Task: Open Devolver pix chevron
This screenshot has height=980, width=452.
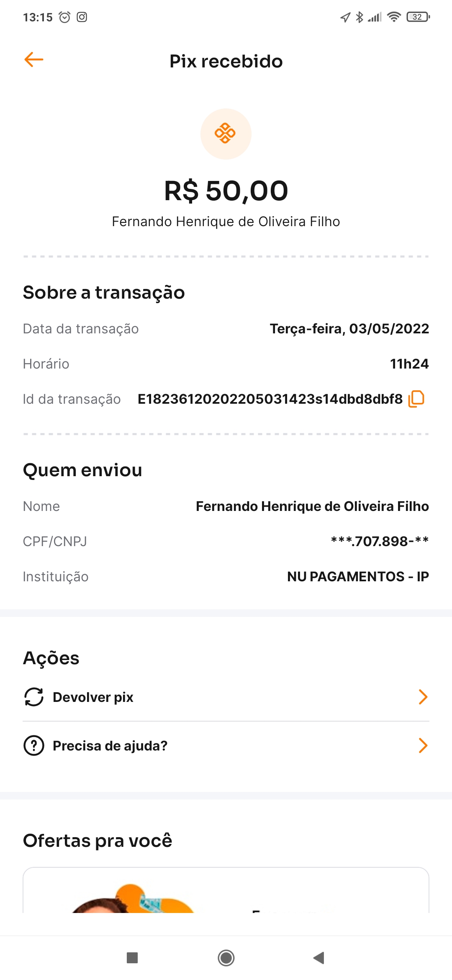Action: click(x=423, y=697)
